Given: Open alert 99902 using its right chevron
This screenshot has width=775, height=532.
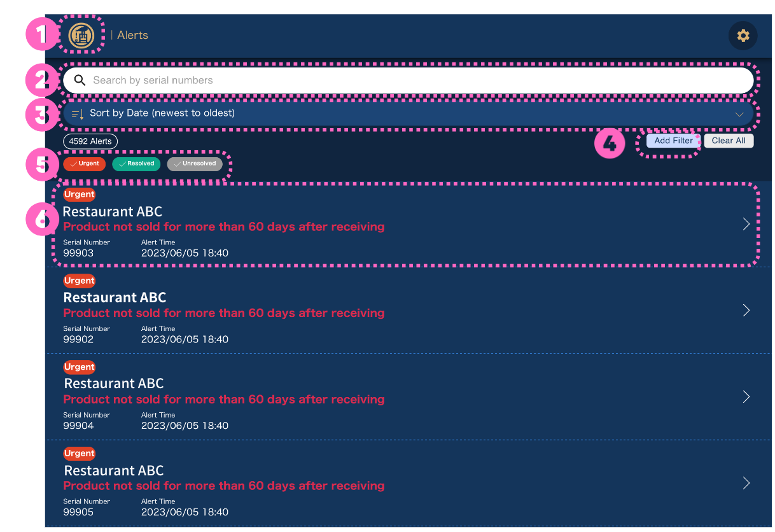Looking at the screenshot, I should pyautogui.click(x=746, y=310).
